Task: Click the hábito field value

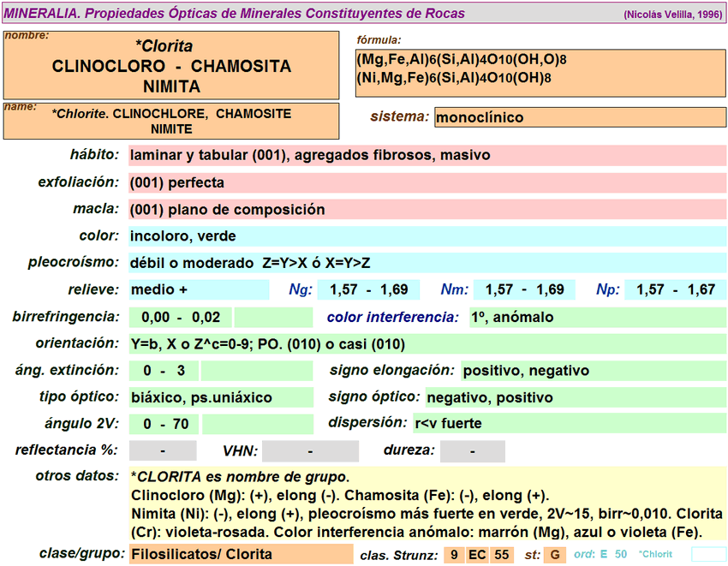Action: (x=427, y=156)
